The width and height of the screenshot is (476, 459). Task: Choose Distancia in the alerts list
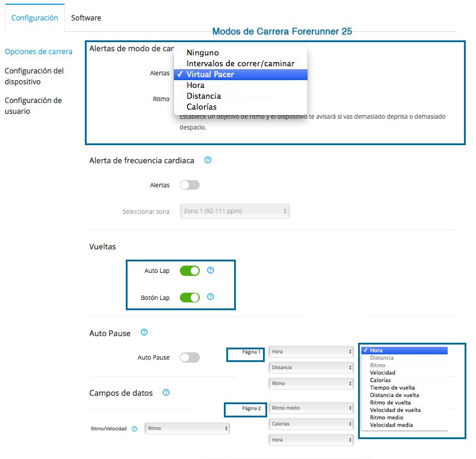pyautogui.click(x=241, y=96)
